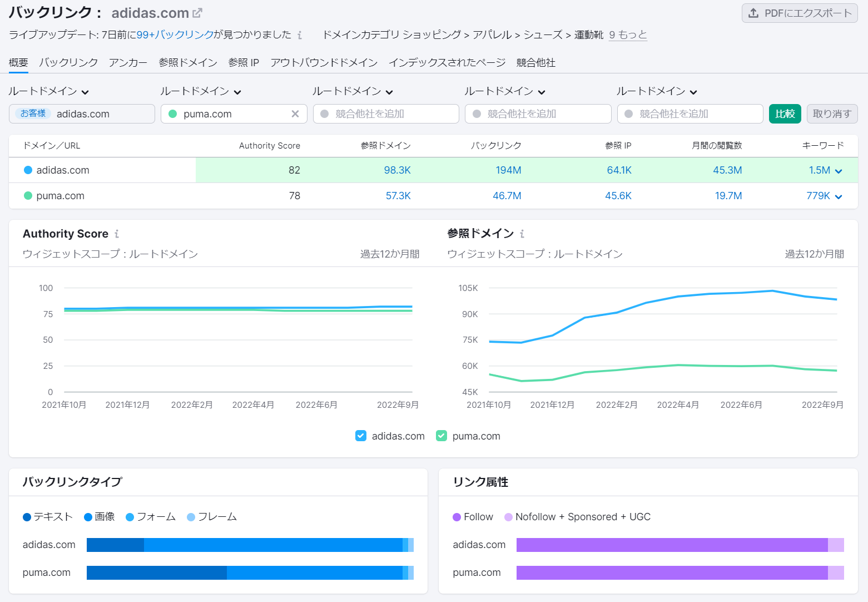Open the インデックスされたページ tab

point(447,62)
